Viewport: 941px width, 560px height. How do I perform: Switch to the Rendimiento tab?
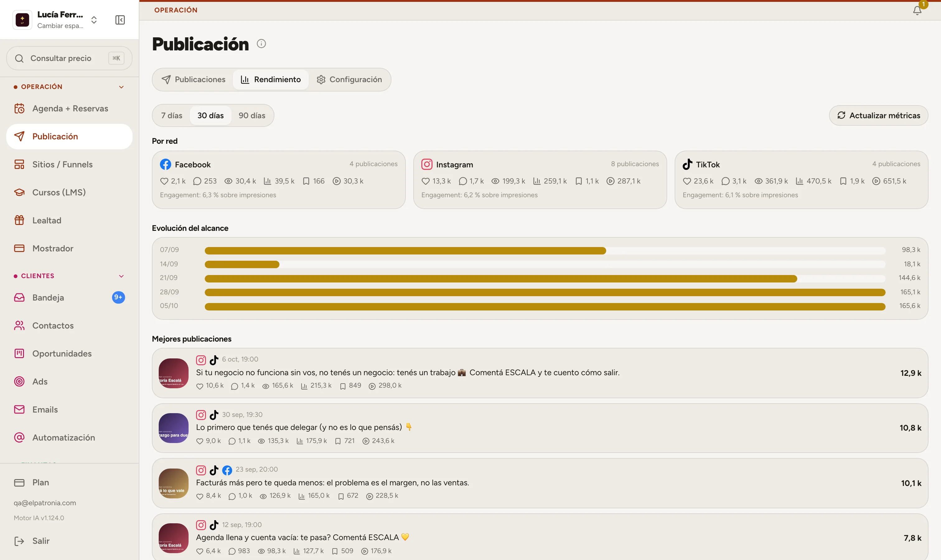coord(271,80)
